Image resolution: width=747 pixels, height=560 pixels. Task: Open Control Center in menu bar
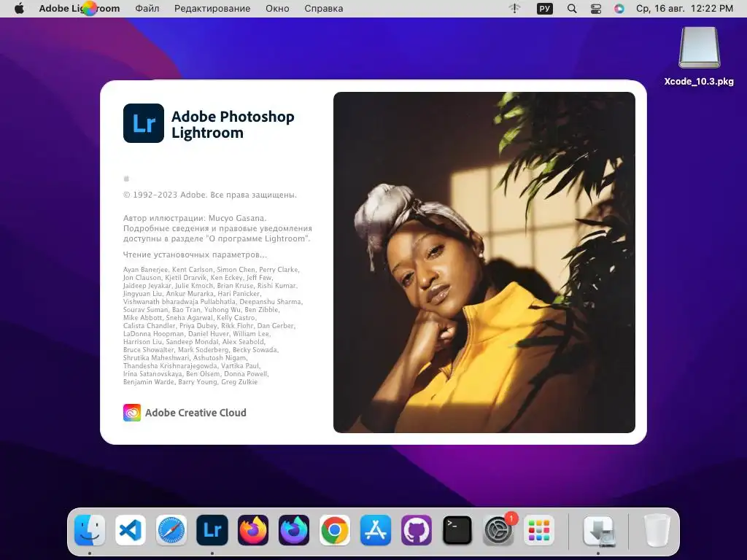(x=596, y=9)
